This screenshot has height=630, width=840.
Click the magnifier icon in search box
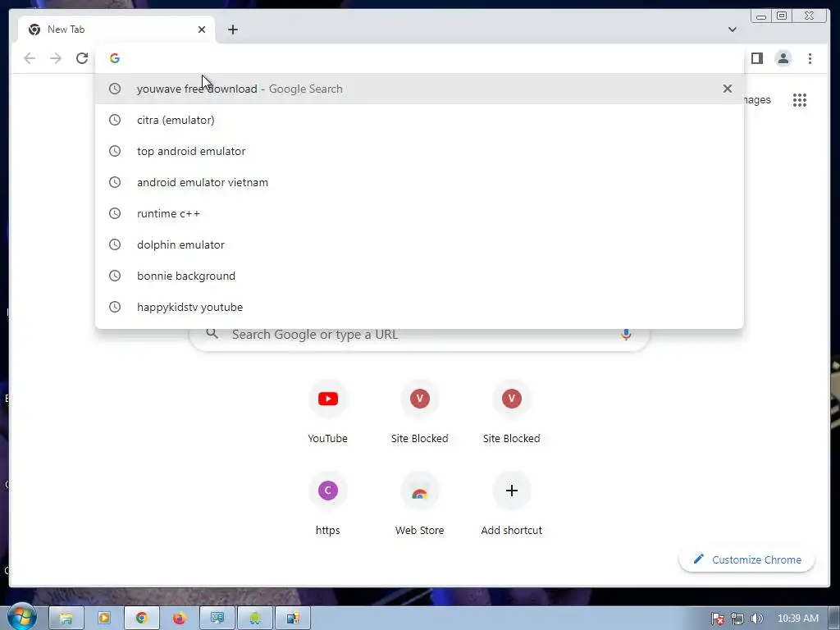click(212, 334)
